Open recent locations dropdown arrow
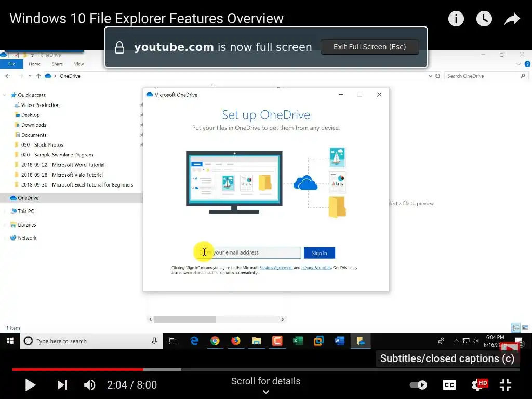Viewport: 532px width, 399px height. coord(30,76)
